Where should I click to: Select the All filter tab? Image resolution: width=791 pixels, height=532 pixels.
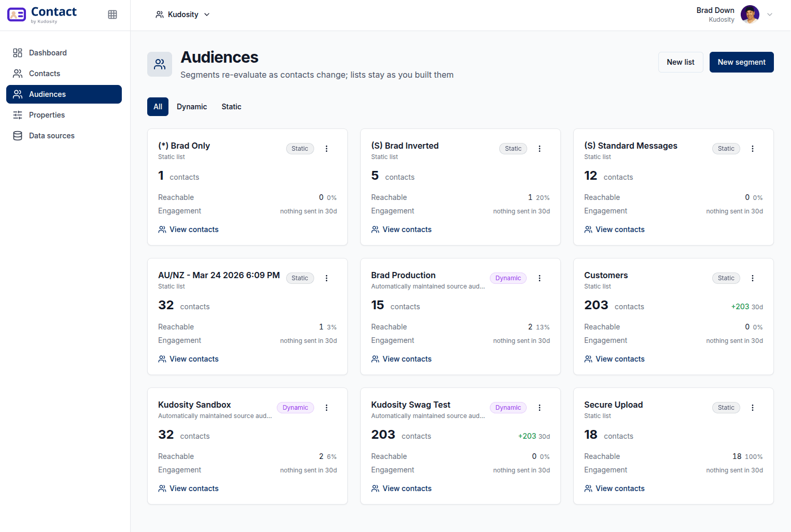(x=158, y=107)
